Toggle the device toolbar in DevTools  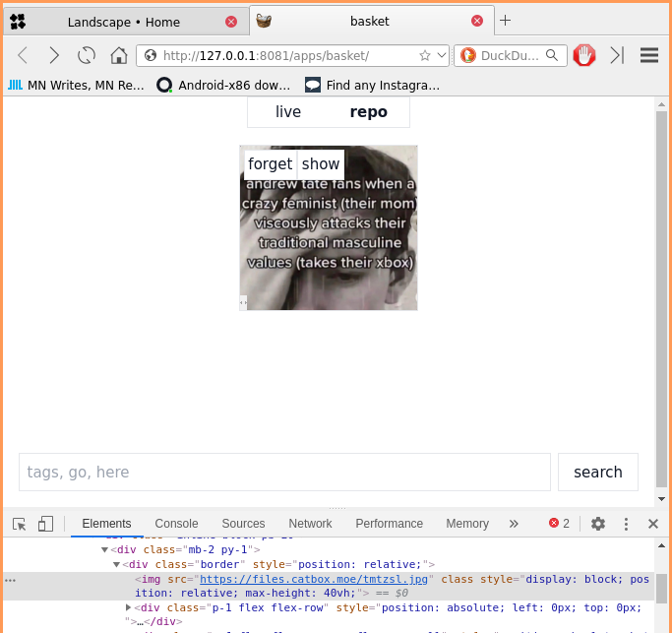pyautogui.click(x=45, y=524)
